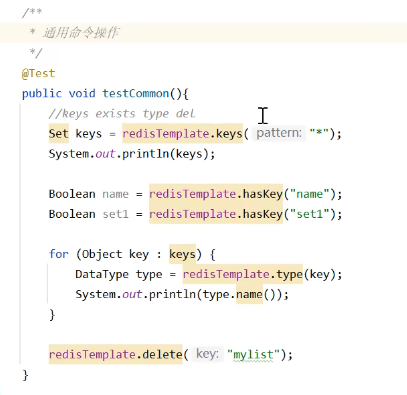Viewport: 407px width, 395px height.
Task: Click the 'public' keyword
Action: (x=42, y=94)
